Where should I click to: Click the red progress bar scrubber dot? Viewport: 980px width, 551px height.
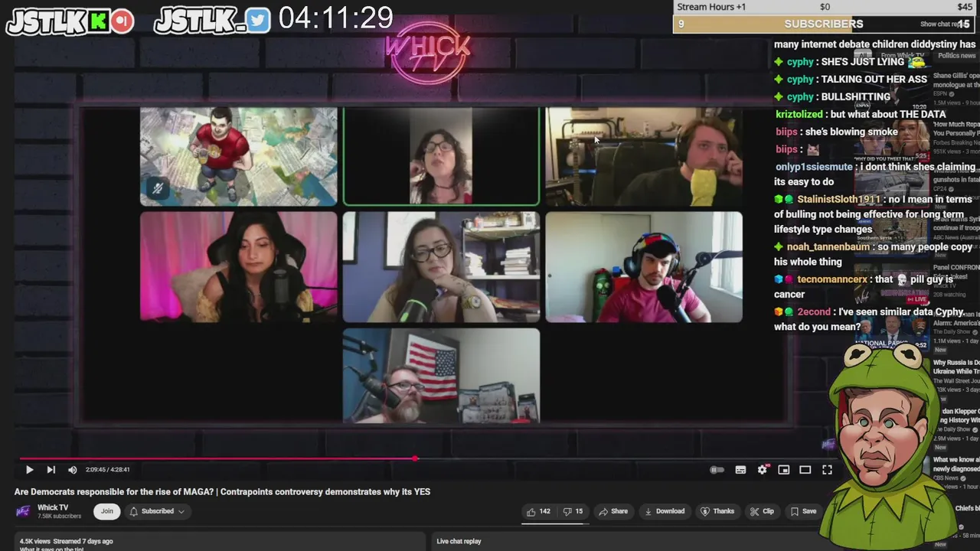415,458
